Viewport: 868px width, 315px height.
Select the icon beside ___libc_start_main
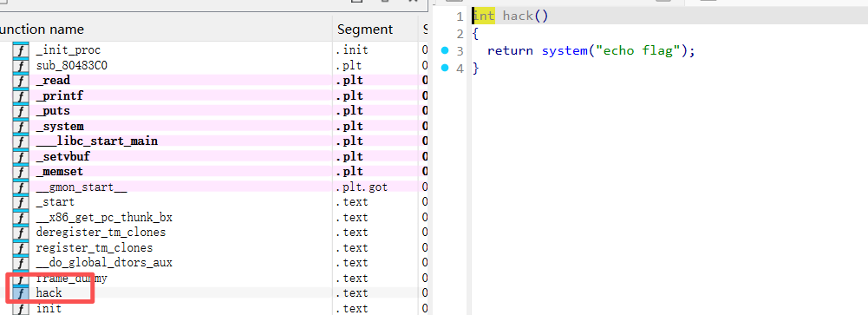(21, 141)
